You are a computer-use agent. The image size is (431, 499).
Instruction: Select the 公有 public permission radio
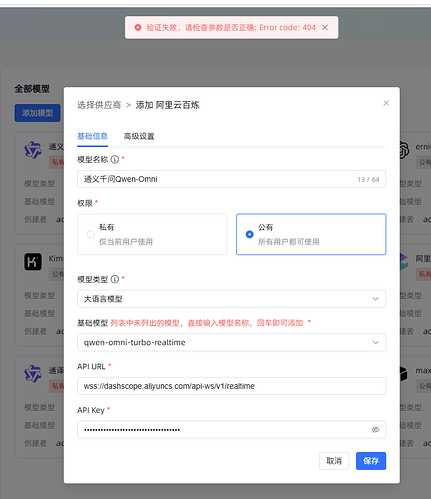(249, 234)
